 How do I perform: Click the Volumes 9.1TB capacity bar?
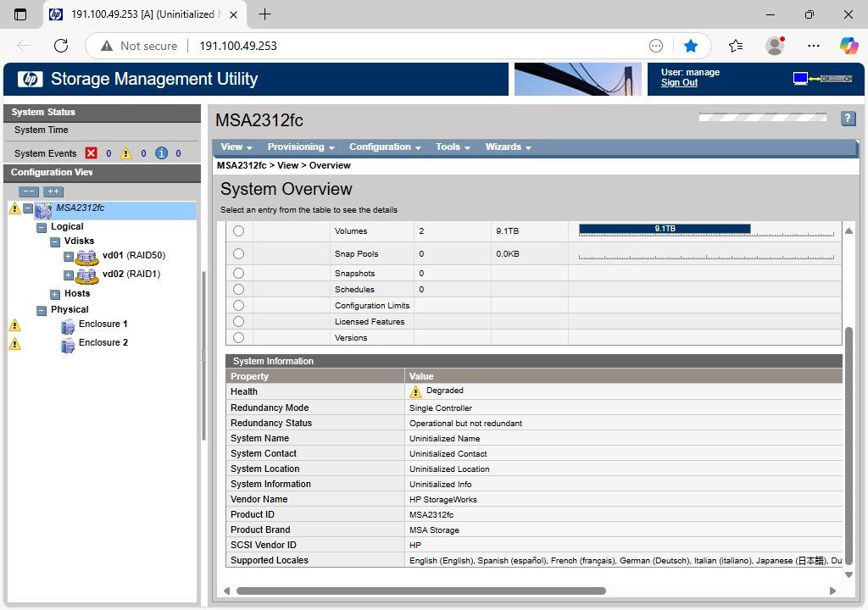(665, 229)
